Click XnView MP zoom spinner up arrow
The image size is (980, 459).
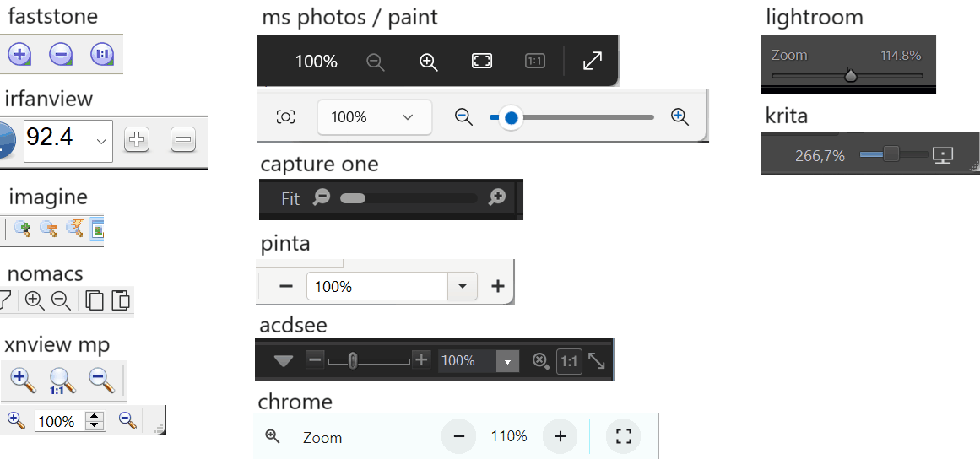pos(95,416)
